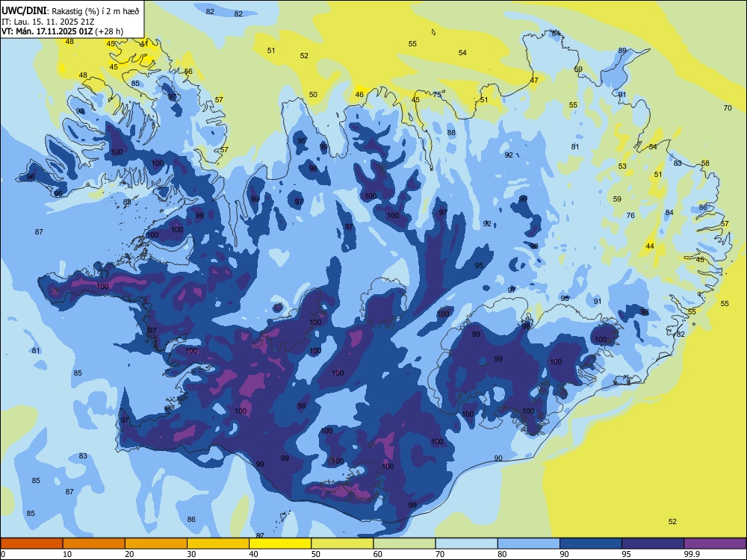Click the '20' legend tick label
The width and height of the screenshot is (747, 560).
pos(129,554)
